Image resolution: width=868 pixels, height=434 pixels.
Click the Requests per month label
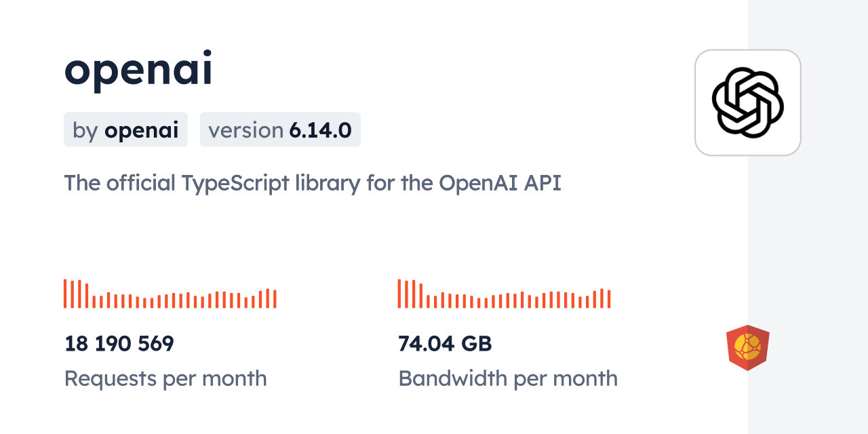[165, 378]
